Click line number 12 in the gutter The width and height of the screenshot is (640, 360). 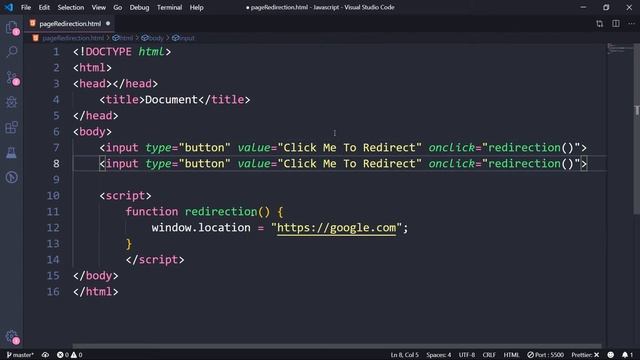tap(53, 228)
